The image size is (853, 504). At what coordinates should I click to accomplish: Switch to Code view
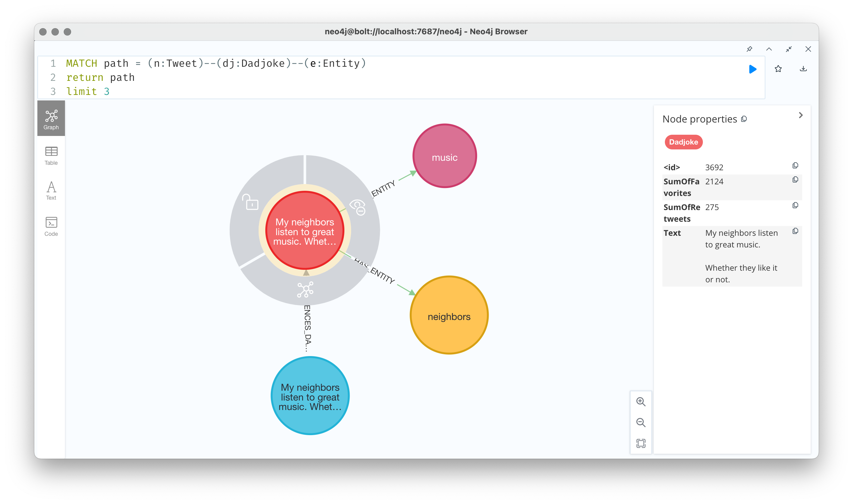coord(51,227)
